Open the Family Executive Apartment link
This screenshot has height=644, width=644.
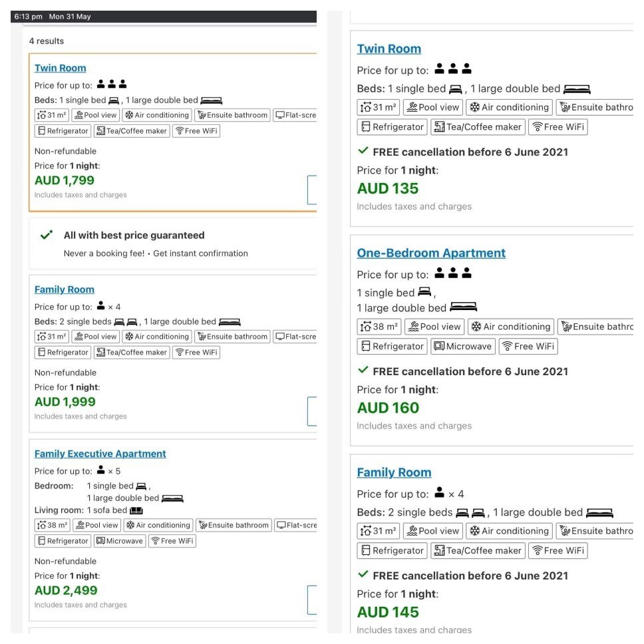(x=100, y=454)
